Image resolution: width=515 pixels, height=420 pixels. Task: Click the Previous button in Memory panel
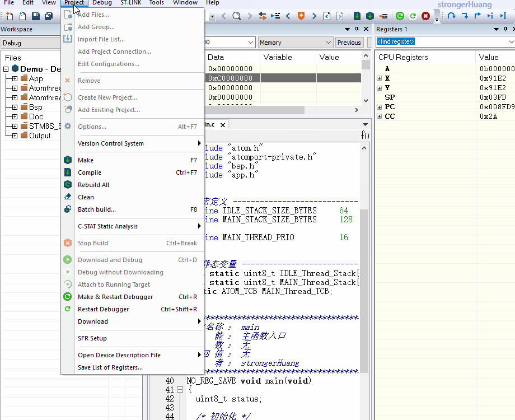pos(349,43)
